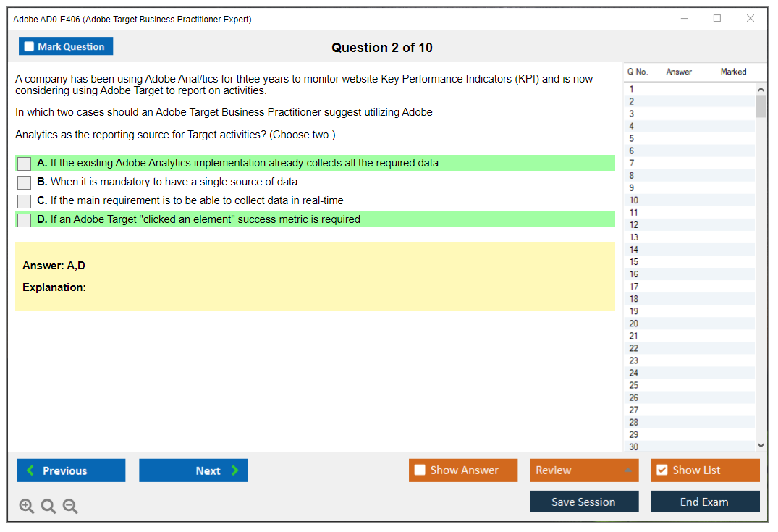The image size is (778, 532).
Task: Click the reset zoom magnifier icon
Action: (48, 507)
